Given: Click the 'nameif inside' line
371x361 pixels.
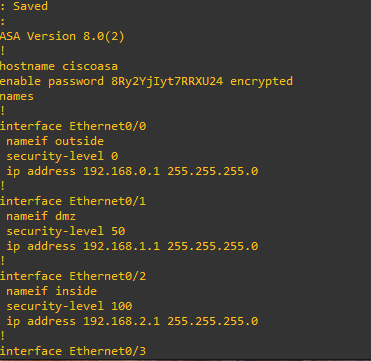Looking at the screenshot, I should 52,291.
